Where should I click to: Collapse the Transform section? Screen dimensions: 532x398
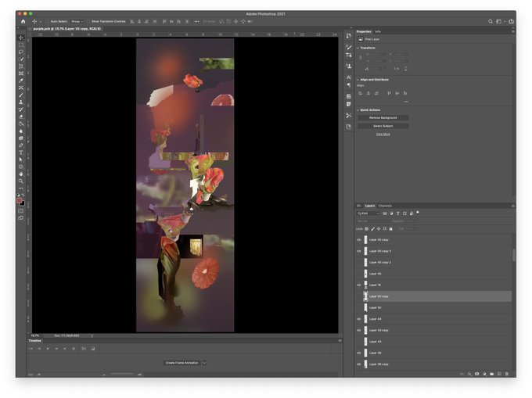coord(358,48)
